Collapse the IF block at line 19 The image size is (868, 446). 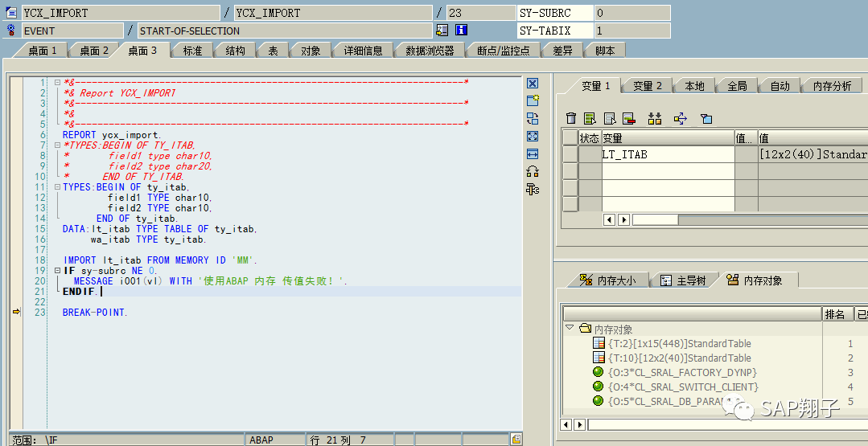(57, 271)
